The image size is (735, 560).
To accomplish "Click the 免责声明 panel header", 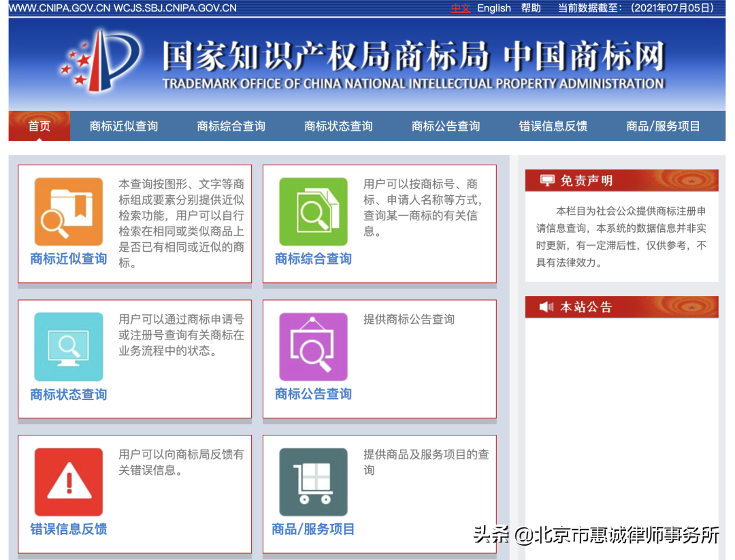I will pyautogui.click(x=621, y=180).
